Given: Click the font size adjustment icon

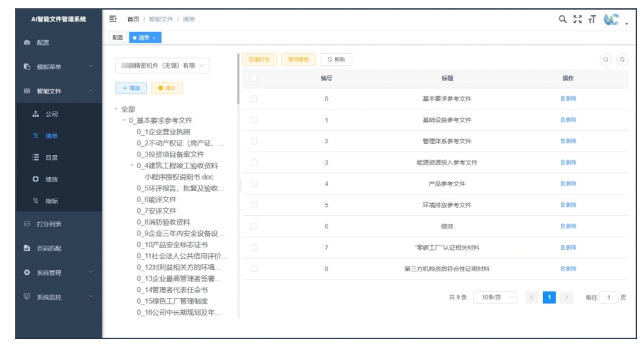Looking at the screenshot, I should click(591, 19).
